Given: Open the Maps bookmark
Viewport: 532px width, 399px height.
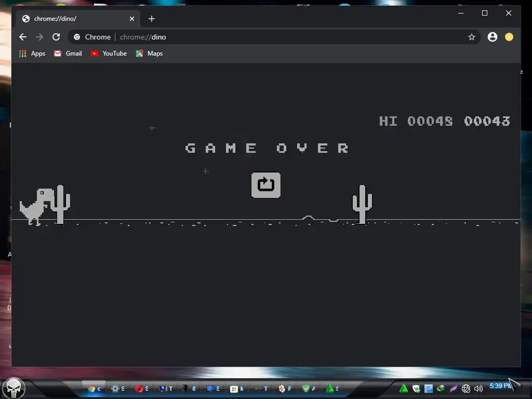Looking at the screenshot, I should 149,54.
